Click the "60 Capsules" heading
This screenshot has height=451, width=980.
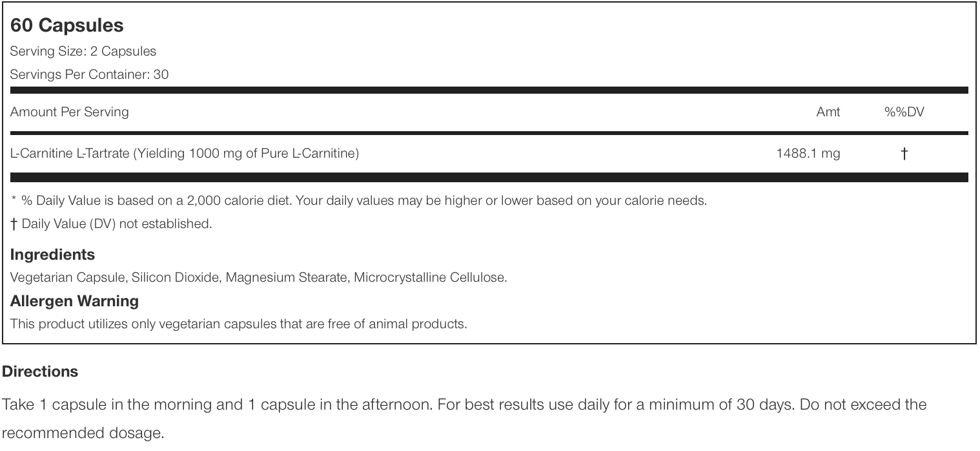(66, 26)
